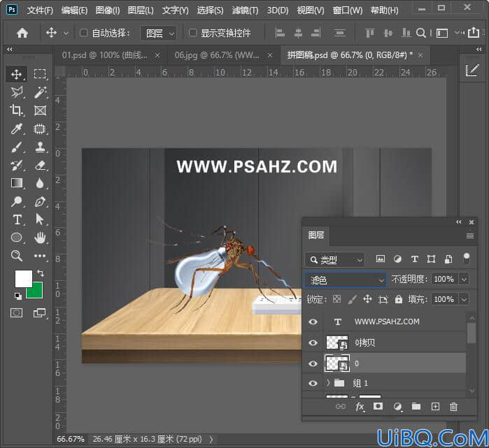Select the Crop tool
This screenshot has height=448, width=489.
[x=16, y=110]
